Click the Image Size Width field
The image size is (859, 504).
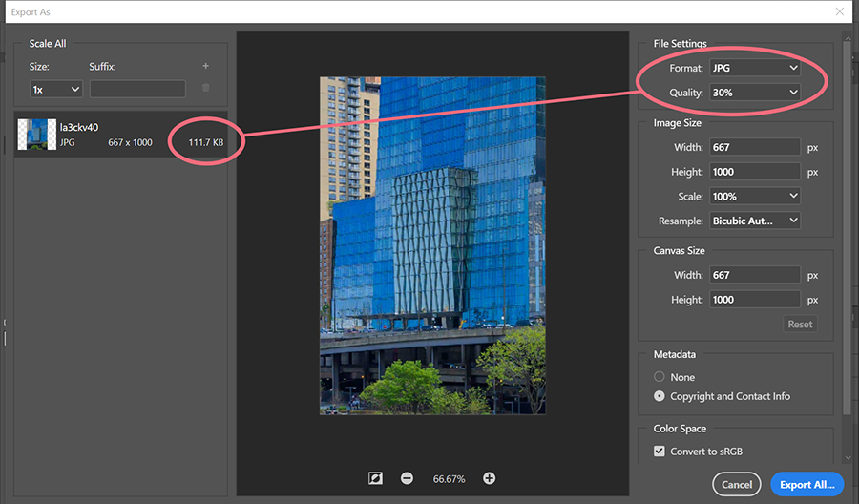pyautogui.click(x=754, y=147)
